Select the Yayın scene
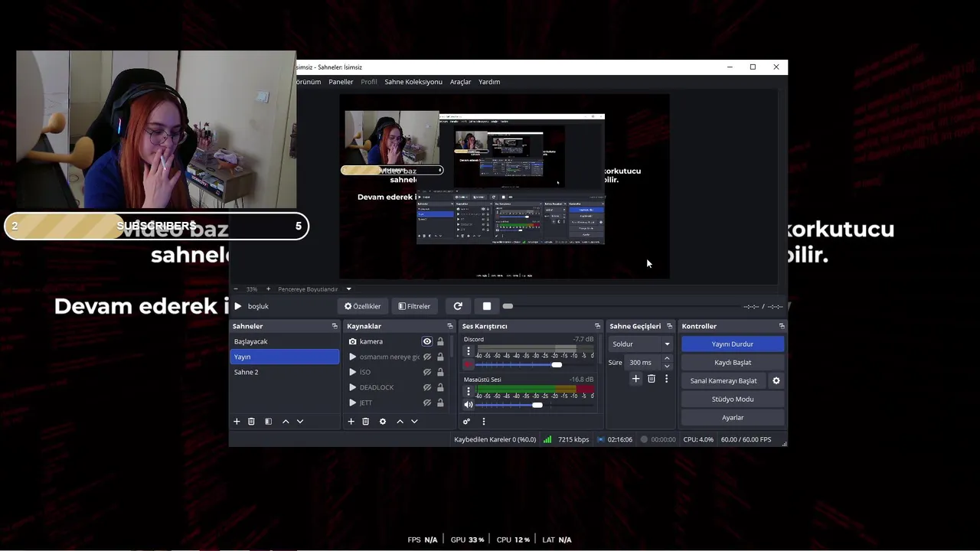 tap(284, 357)
